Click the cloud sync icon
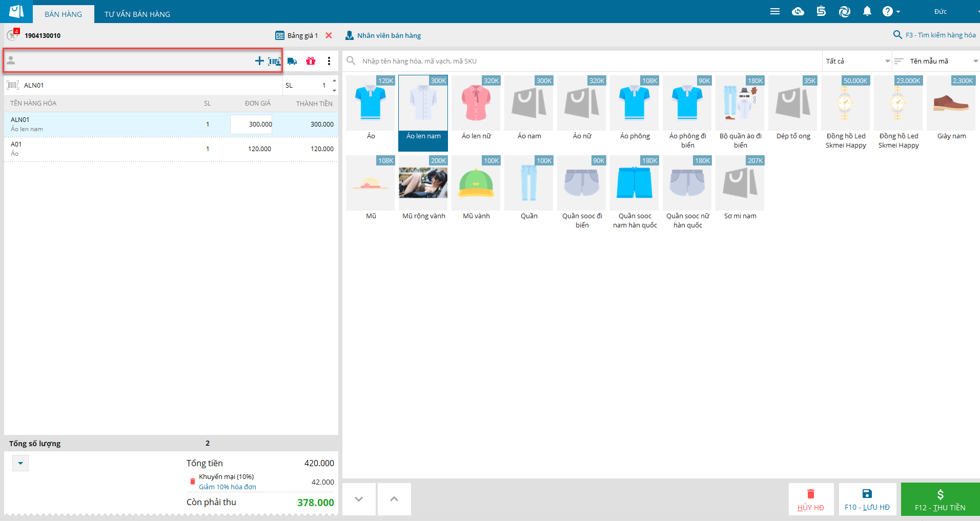This screenshot has width=980, height=521. pyautogui.click(x=798, y=11)
